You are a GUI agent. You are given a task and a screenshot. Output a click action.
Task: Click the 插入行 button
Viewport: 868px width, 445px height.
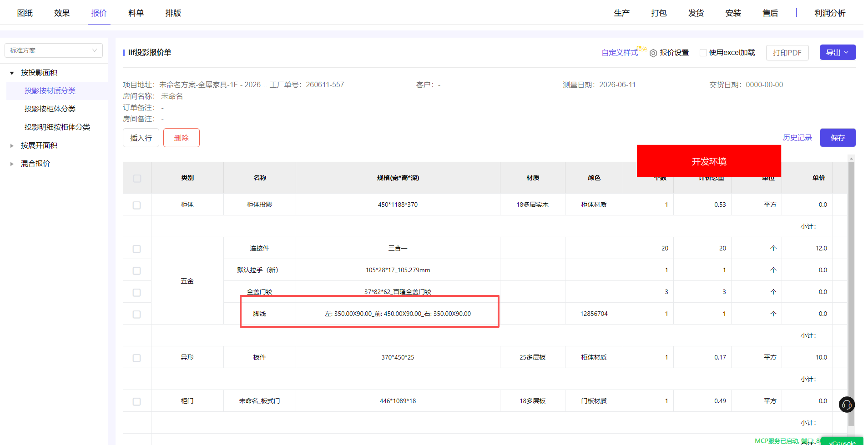pyautogui.click(x=141, y=138)
